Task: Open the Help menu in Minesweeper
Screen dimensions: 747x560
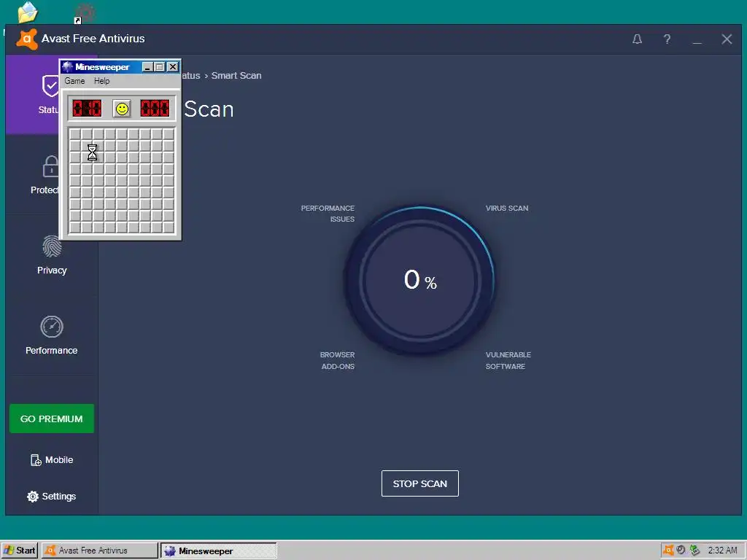Action: (102, 81)
